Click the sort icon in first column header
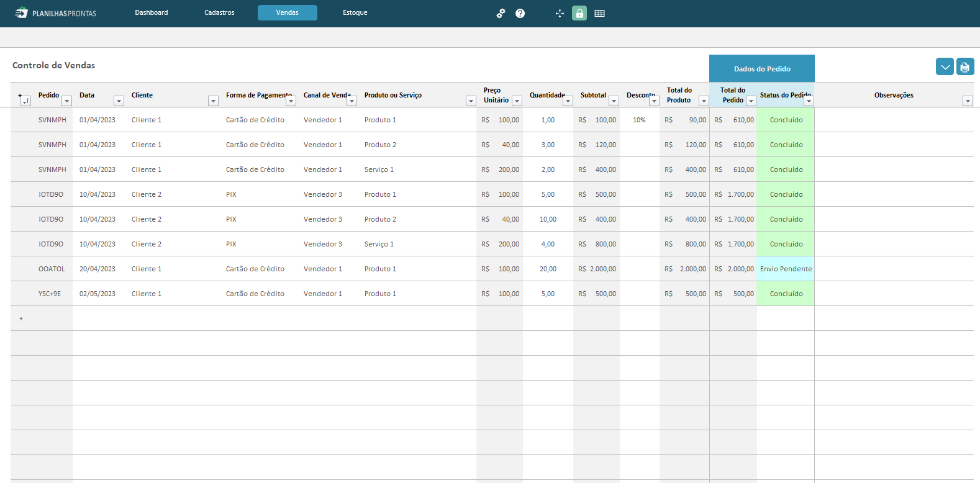 (25, 101)
